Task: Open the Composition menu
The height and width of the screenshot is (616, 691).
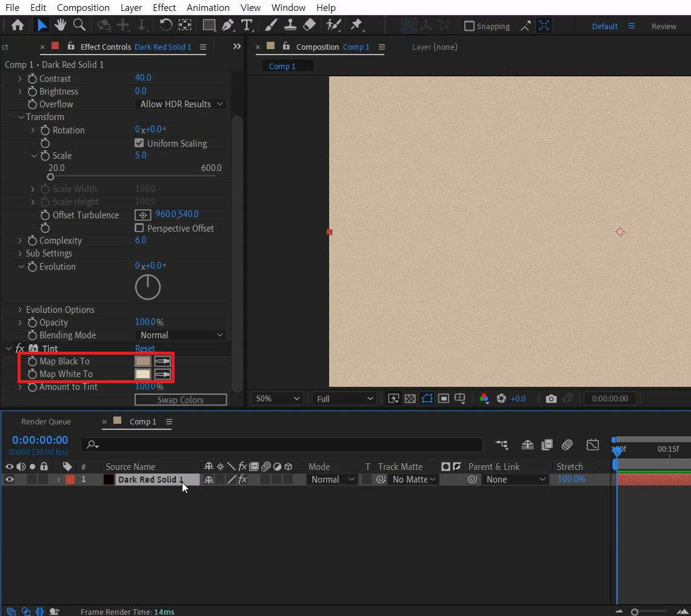Action: click(x=83, y=7)
